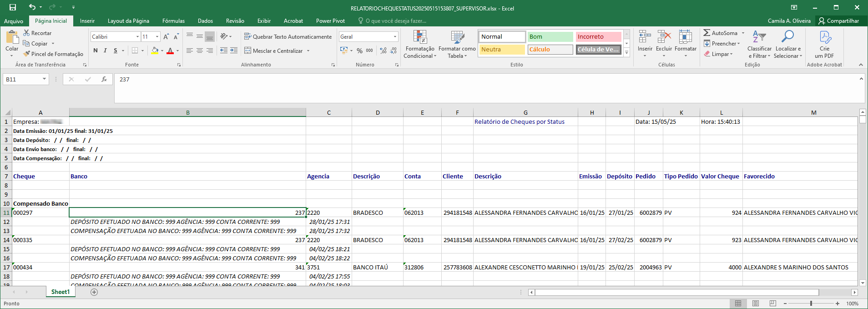
Task: Center text horizontally
Action: coord(200,51)
